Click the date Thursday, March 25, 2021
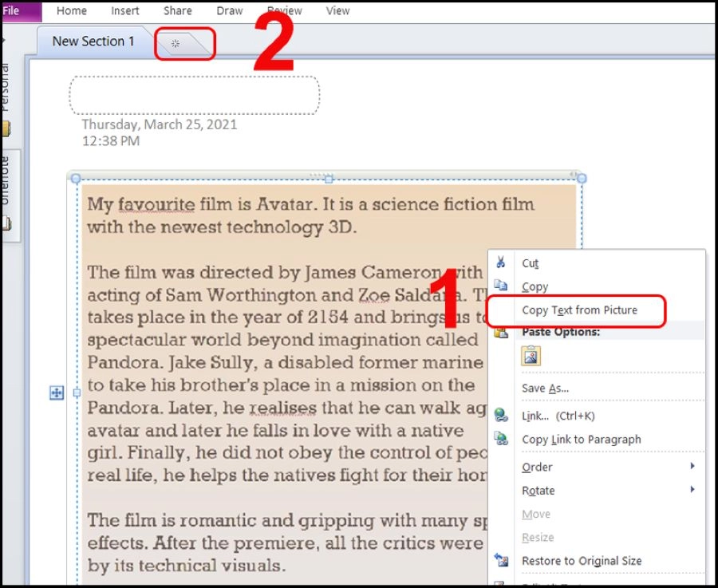718x588 pixels. (x=159, y=125)
